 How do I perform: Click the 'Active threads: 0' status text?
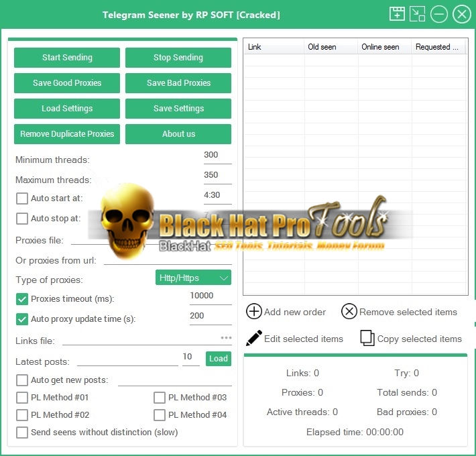(x=302, y=412)
